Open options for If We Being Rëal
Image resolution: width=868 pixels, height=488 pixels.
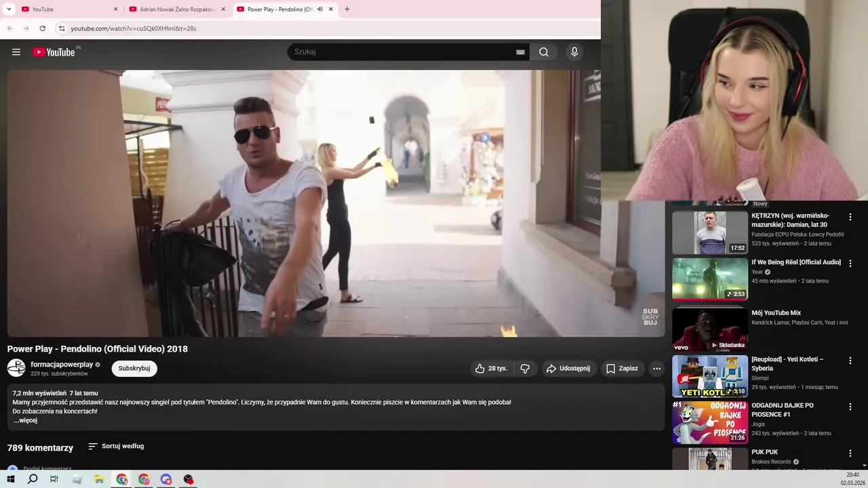(850, 263)
